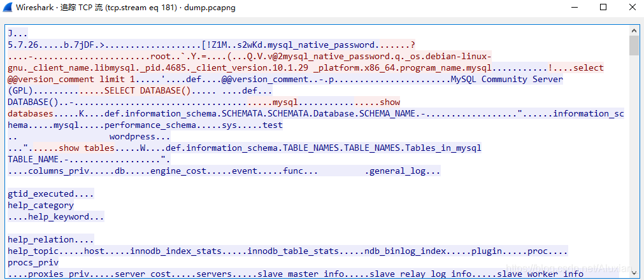This screenshot has height=280, width=644.
Task: Click 'innodb_table_stats' table name
Action: pyautogui.click(x=293, y=251)
